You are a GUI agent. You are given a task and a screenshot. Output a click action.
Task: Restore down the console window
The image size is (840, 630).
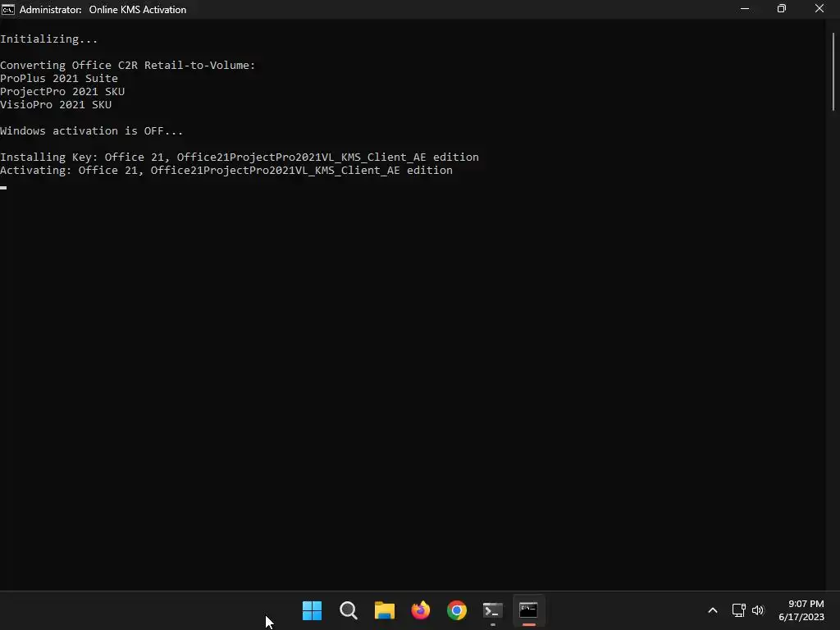pyautogui.click(x=782, y=9)
